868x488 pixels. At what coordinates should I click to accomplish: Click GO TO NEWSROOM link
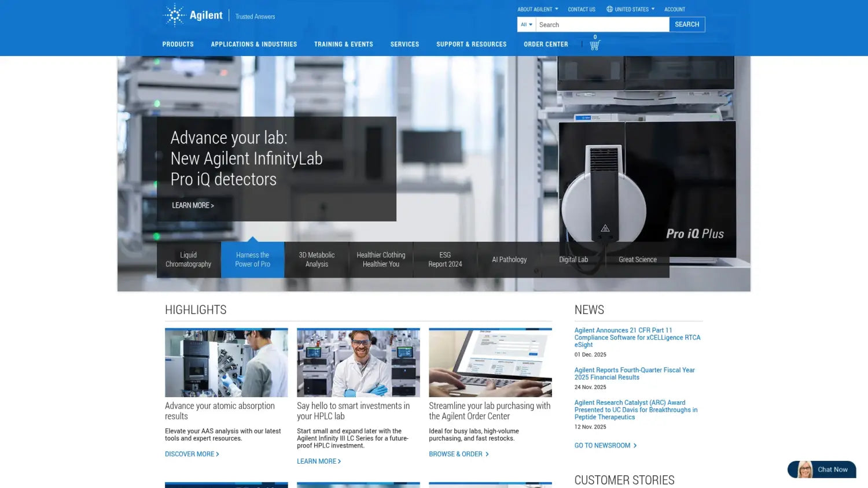point(605,445)
